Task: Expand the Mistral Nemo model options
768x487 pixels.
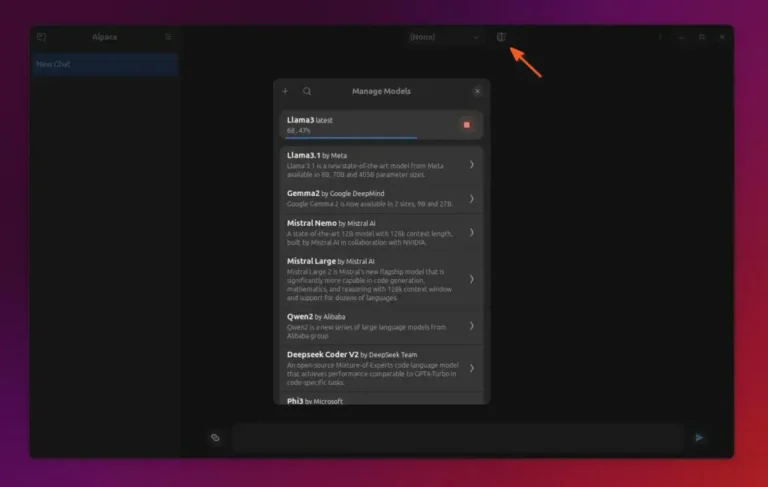Action: tap(471, 232)
